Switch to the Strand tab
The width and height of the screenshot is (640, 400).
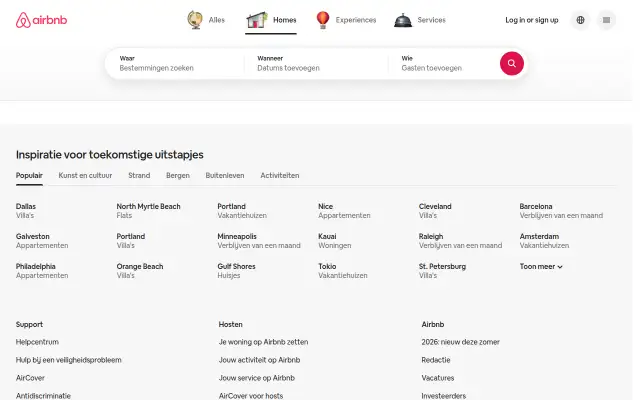coord(139,176)
